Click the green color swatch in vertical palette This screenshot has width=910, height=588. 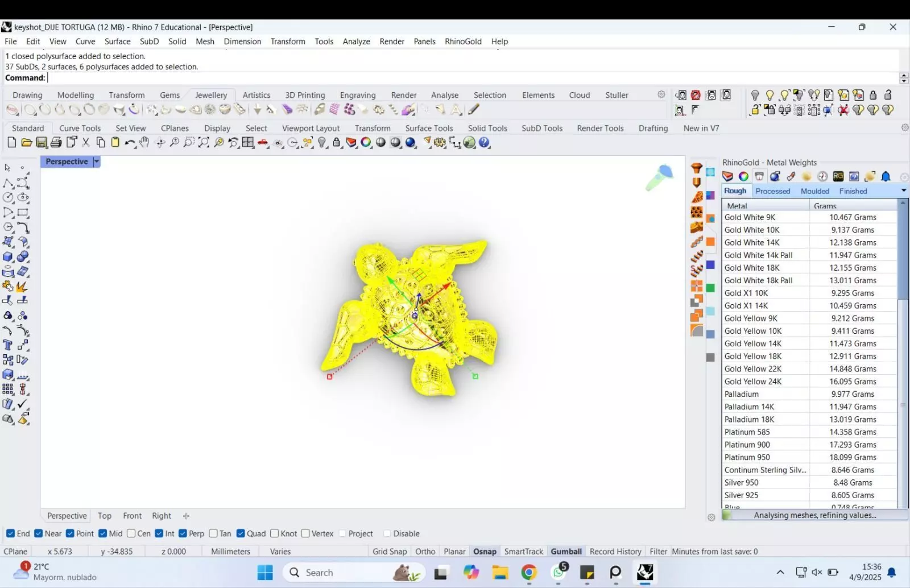(x=710, y=288)
